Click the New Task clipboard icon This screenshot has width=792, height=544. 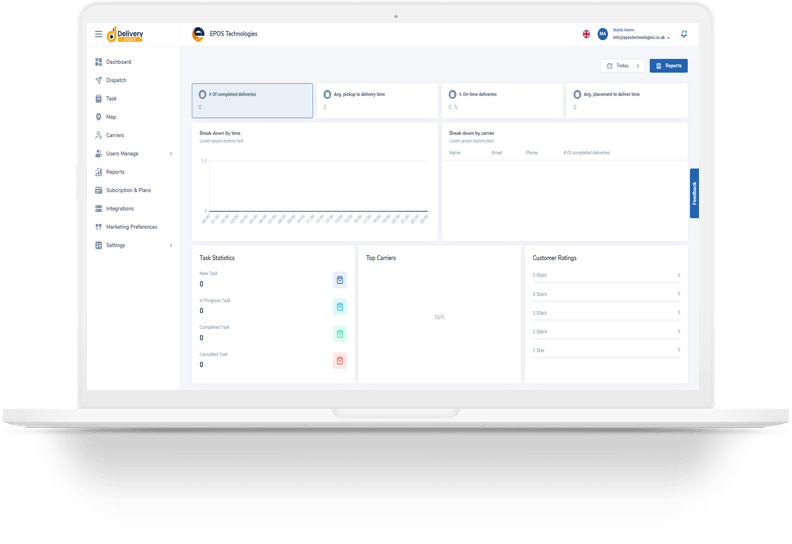[x=339, y=280]
